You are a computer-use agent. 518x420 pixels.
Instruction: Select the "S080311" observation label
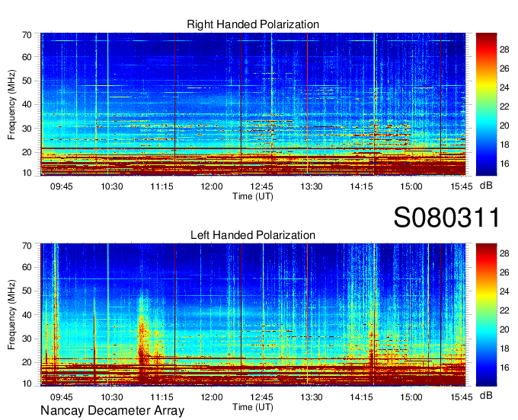[447, 218]
